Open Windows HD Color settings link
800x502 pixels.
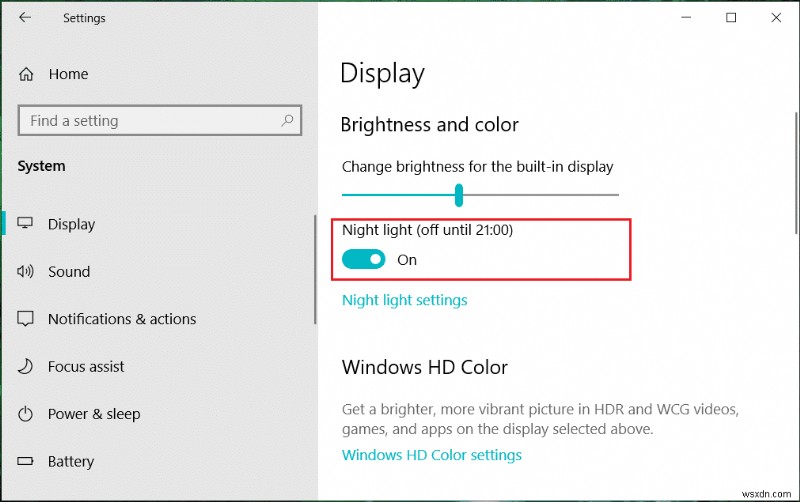coord(431,455)
